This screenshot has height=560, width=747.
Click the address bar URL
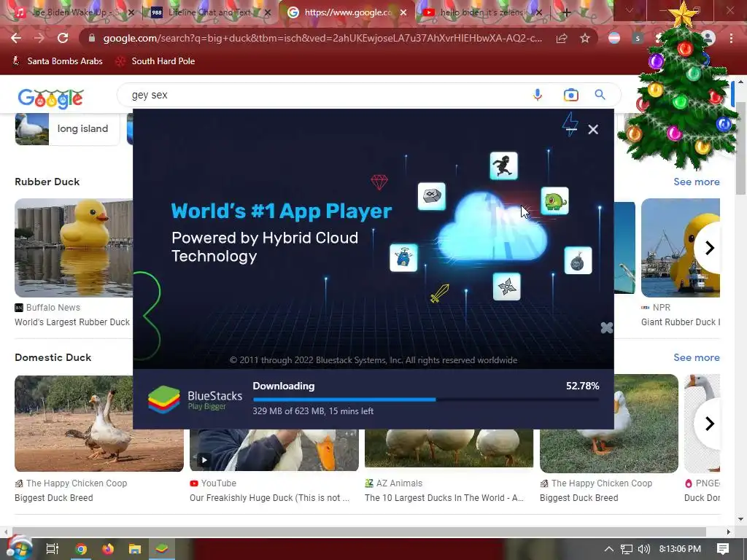(x=322, y=38)
